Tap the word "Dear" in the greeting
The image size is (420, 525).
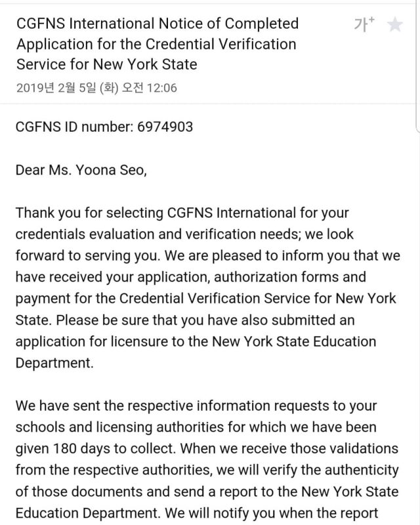pyautogui.click(x=30, y=171)
